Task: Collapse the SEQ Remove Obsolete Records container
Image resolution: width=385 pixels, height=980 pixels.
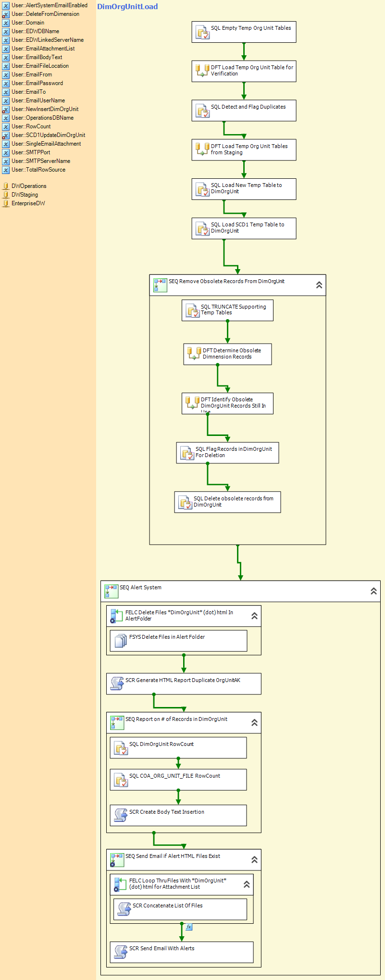Action: [x=319, y=285]
